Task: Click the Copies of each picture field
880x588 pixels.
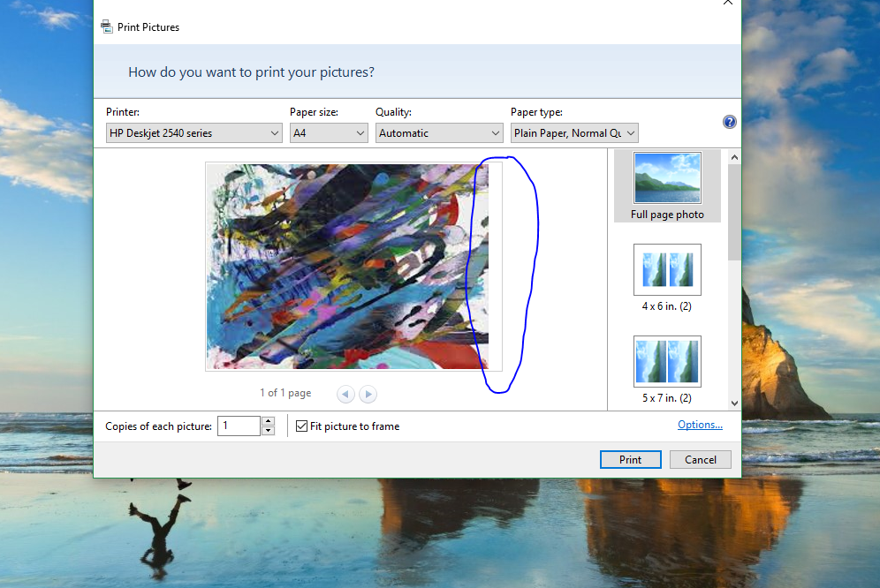Action: (239, 426)
